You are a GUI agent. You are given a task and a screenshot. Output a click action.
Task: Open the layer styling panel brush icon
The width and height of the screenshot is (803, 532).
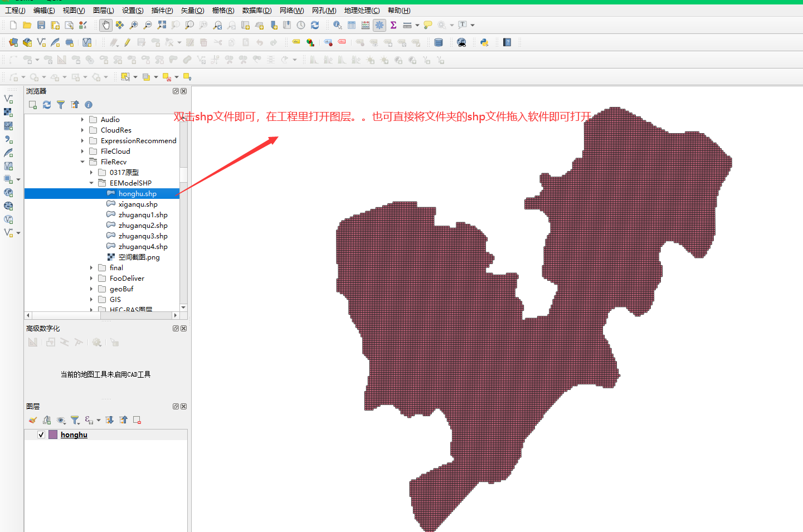pyautogui.click(x=33, y=420)
